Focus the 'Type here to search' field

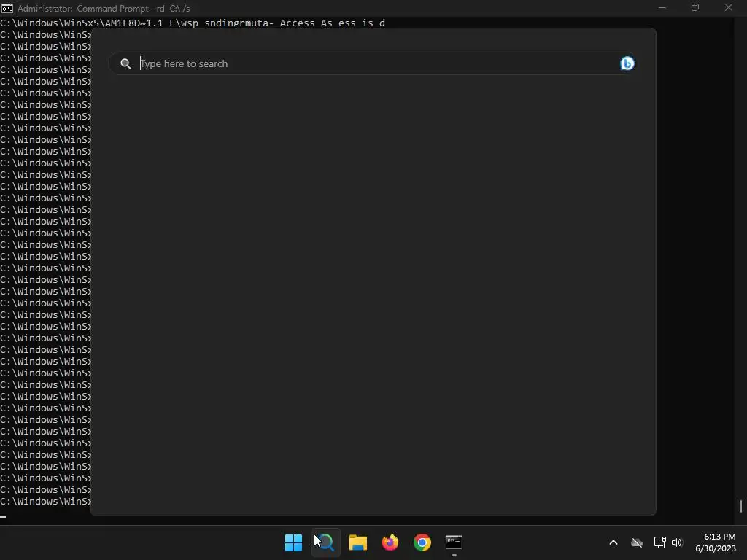pos(371,64)
